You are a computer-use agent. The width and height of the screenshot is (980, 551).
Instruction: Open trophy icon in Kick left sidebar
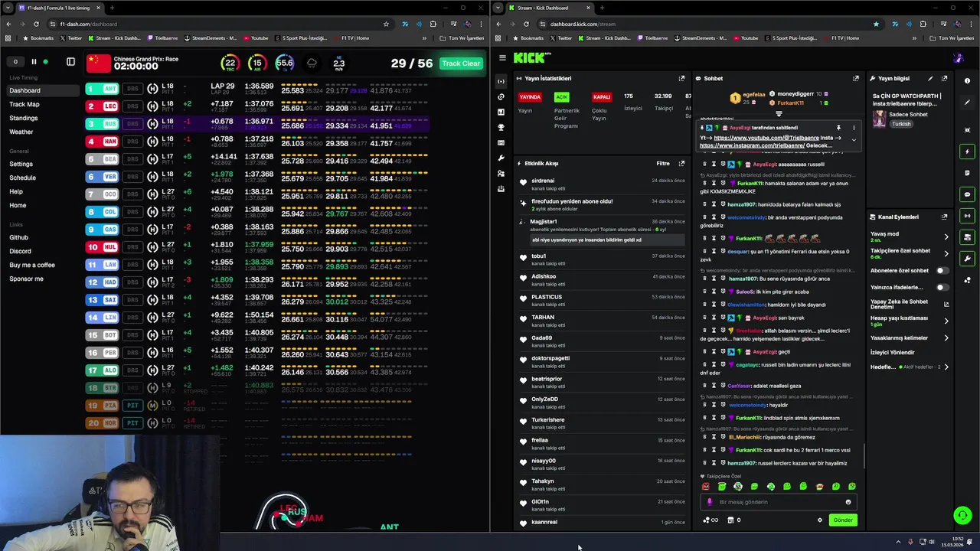tap(501, 127)
